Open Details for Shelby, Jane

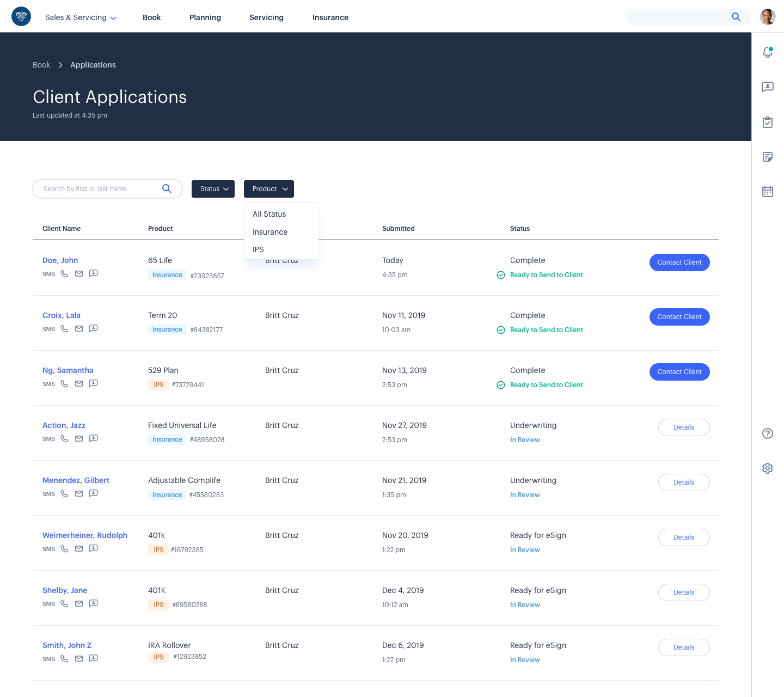[684, 592]
